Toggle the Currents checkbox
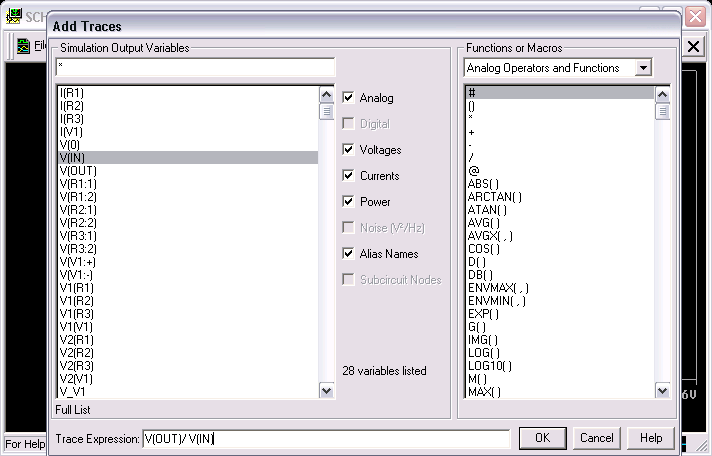The width and height of the screenshot is (712, 456). (348, 176)
